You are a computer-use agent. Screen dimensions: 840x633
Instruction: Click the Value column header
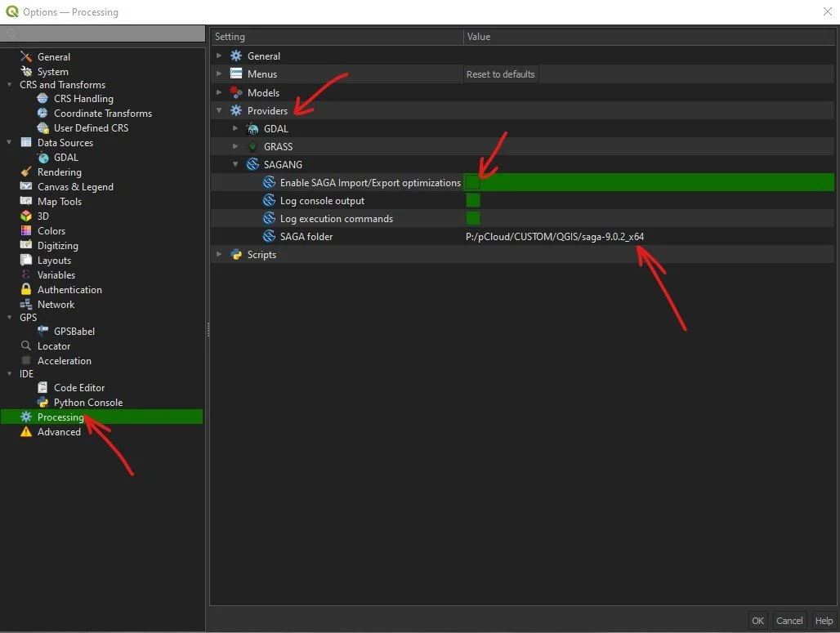point(650,37)
